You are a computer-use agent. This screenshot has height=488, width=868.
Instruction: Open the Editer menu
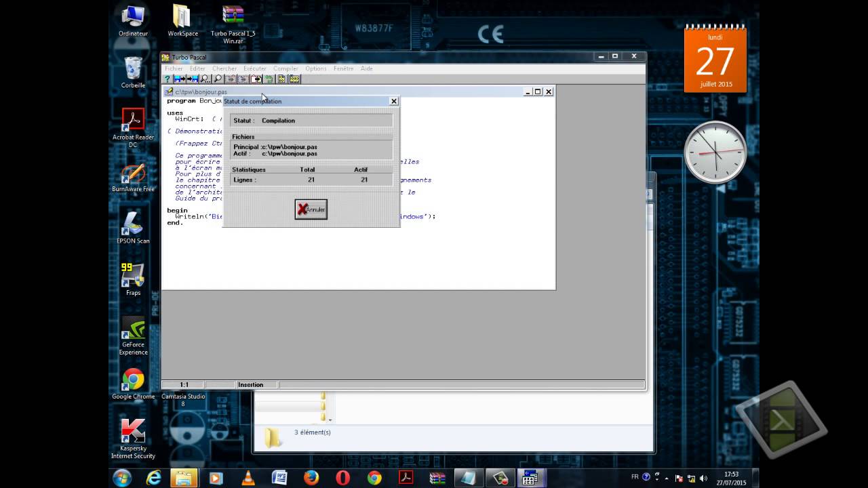coord(197,68)
